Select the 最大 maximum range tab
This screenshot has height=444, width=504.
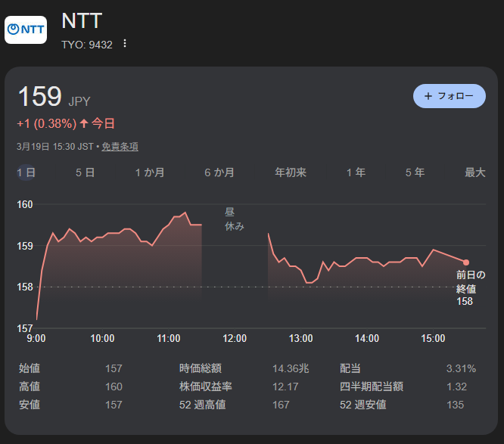tap(474, 172)
